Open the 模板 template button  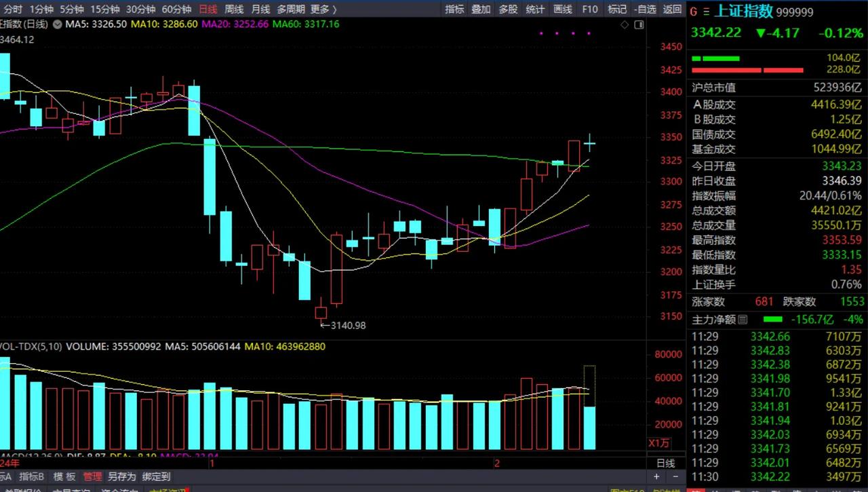[x=64, y=477]
